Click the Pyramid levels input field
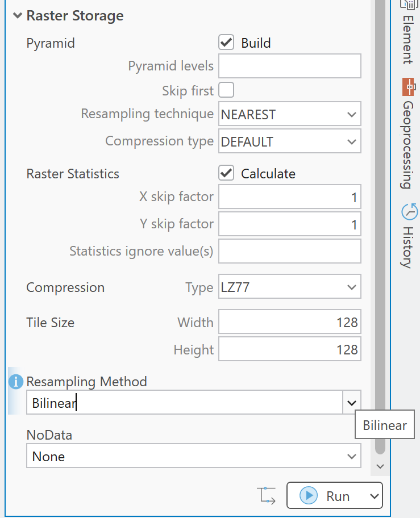The width and height of the screenshot is (420, 518). pos(289,66)
